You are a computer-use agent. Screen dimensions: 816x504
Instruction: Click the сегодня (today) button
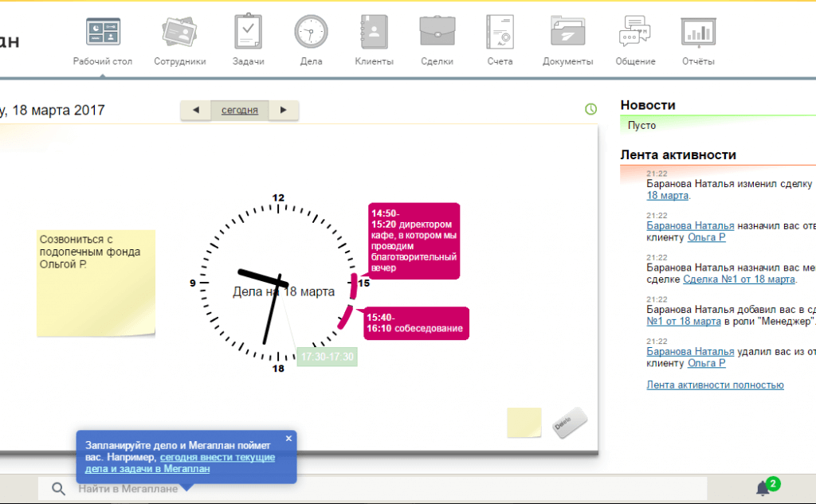[239, 111]
